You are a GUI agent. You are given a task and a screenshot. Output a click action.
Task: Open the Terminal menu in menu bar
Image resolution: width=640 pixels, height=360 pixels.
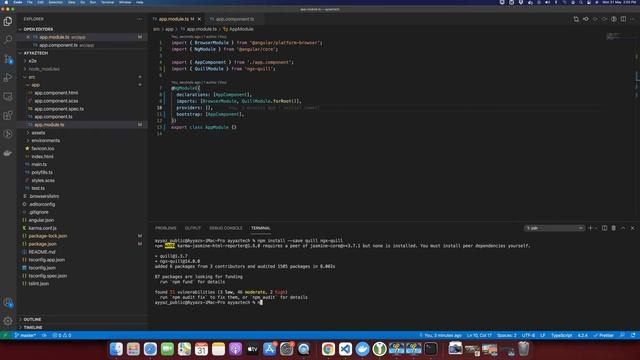pyautogui.click(x=107, y=2)
